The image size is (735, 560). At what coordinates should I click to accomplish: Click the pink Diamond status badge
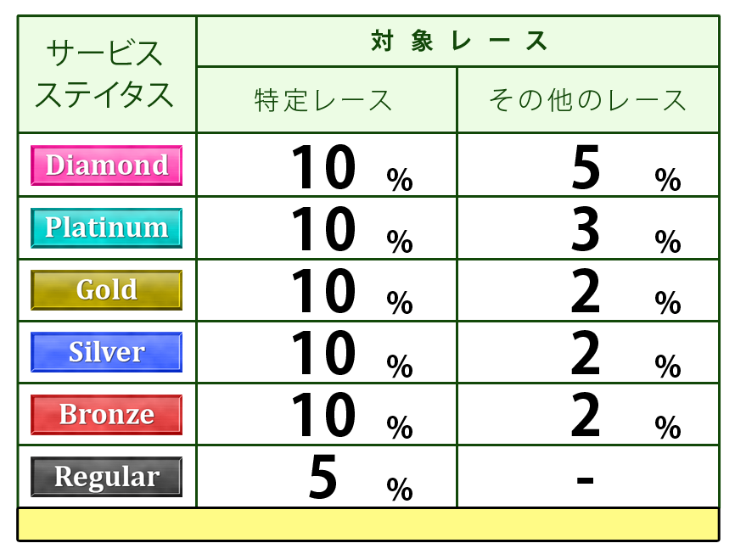106,165
